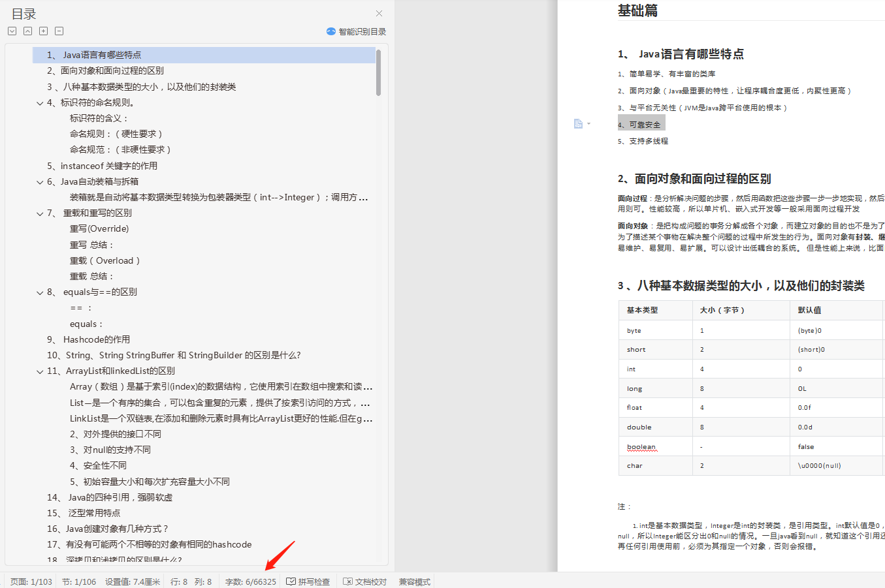Open 拼写检查 spell check in status bar
Viewport: 885px width, 588px height.
tap(308, 581)
